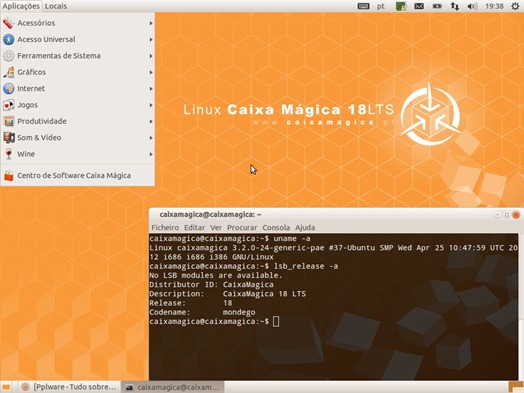Open the terminal Ajuda menu
Image resolution: width=524 pixels, height=393 pixels.
point(305,228)
